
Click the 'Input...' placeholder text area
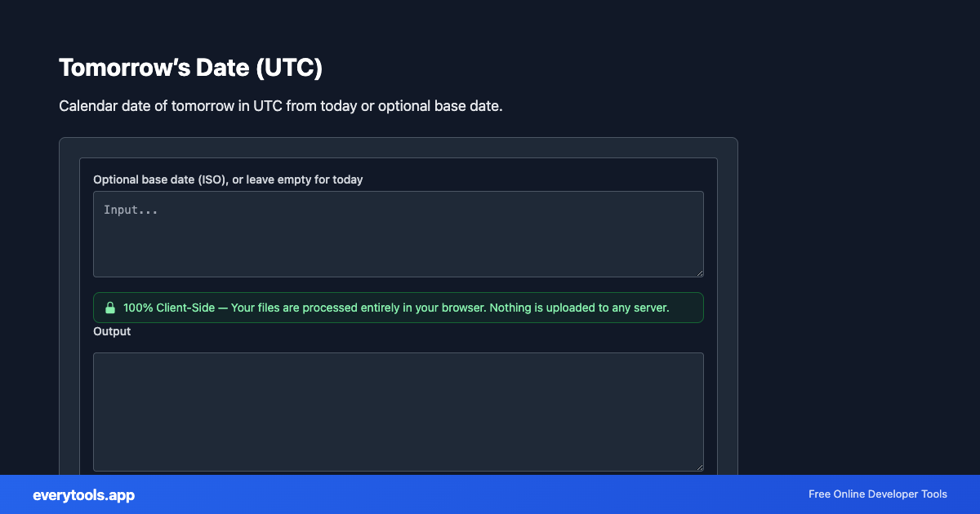[131, 210]
